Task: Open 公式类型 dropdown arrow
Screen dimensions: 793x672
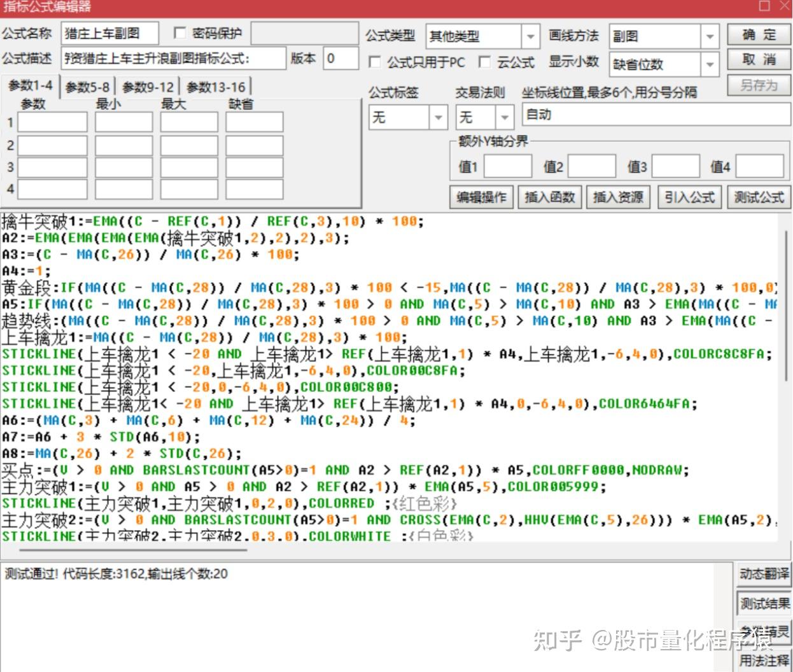Action: click(531, 37)
